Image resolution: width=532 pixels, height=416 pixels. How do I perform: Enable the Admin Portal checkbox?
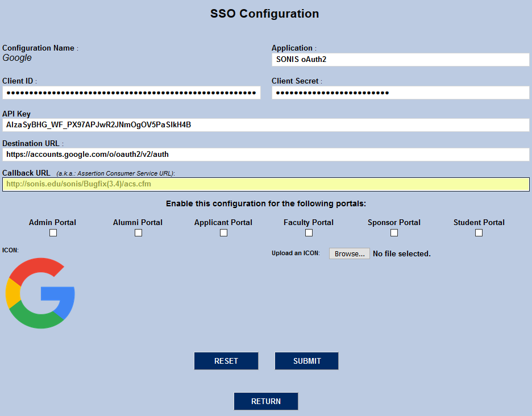click(53, 232)
